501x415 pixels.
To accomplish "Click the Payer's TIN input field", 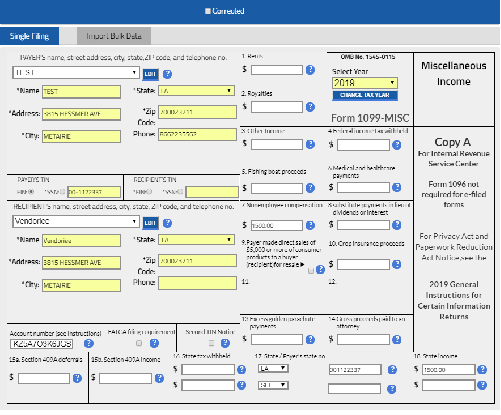I will tap(94, 192).
